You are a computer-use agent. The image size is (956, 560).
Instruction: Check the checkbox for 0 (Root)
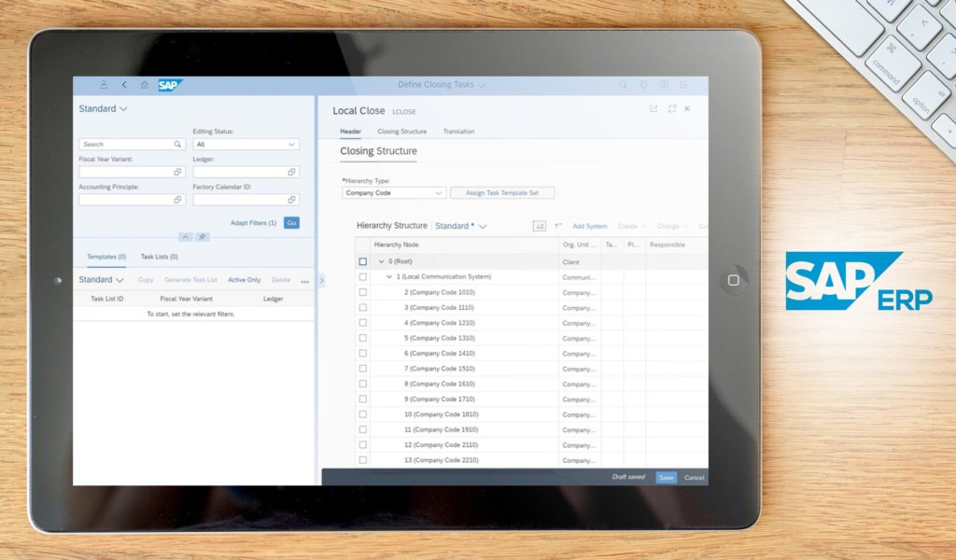point(362,261)
